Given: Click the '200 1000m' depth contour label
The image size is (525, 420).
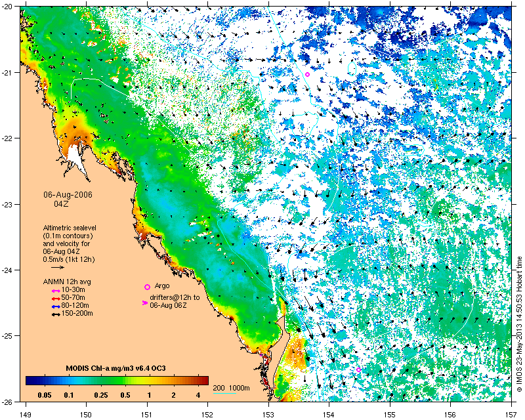Looking at the screenshot, I should 232,388.
